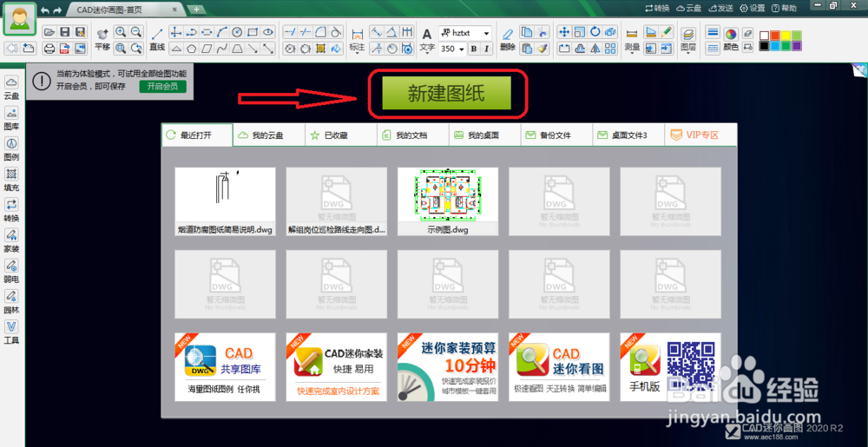Open 家装 in the left sidebar
Image resolution: width=868 pixels, height=447 pixels.
coord(11,240)
